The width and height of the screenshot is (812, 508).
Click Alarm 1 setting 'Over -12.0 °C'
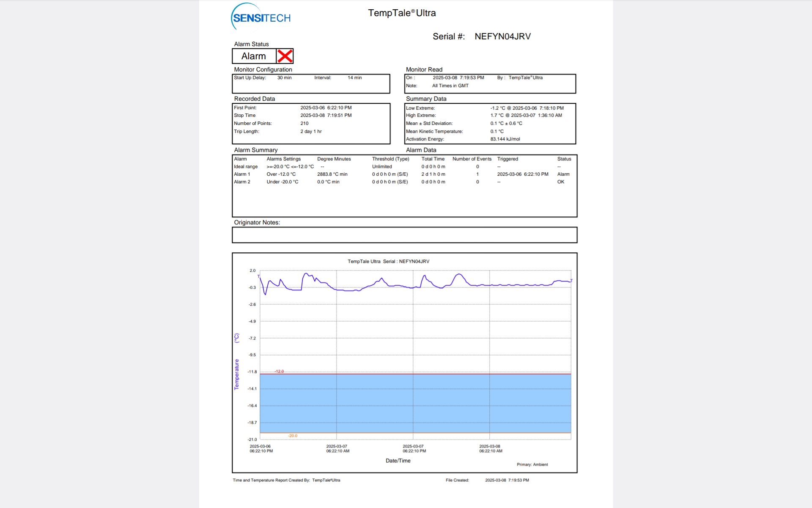pyautogui.click(x=281, y=174)
